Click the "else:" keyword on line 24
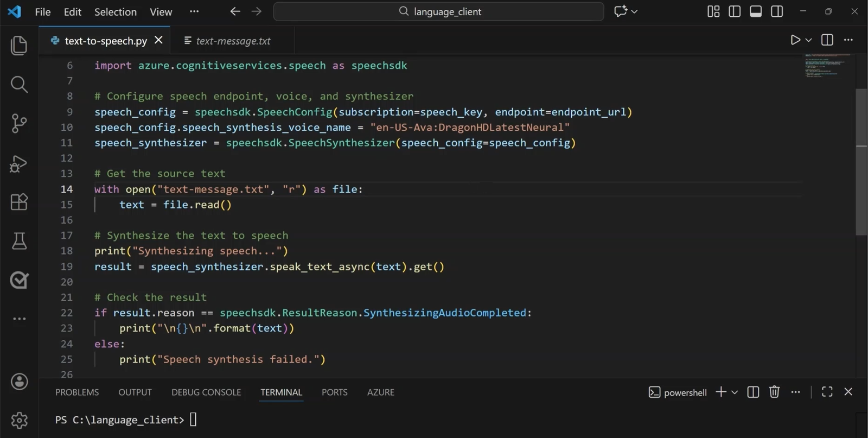 (110, 344)
